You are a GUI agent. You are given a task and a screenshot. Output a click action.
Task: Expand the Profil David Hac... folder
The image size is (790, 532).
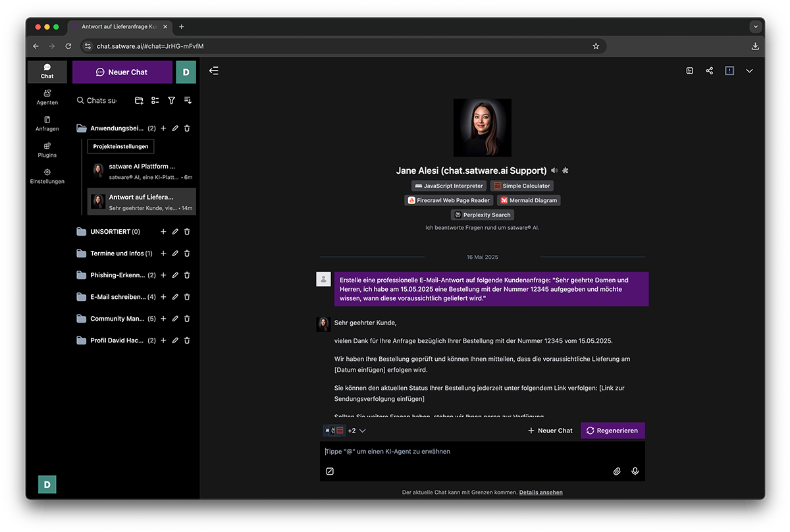pyautogui.click(x=82, y=340)
